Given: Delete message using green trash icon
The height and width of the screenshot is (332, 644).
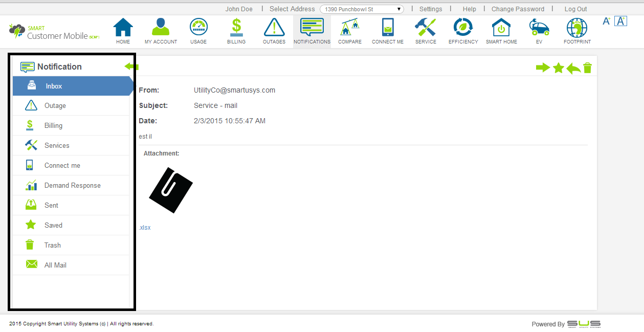Looking at the screenshot, I should 587,68.
